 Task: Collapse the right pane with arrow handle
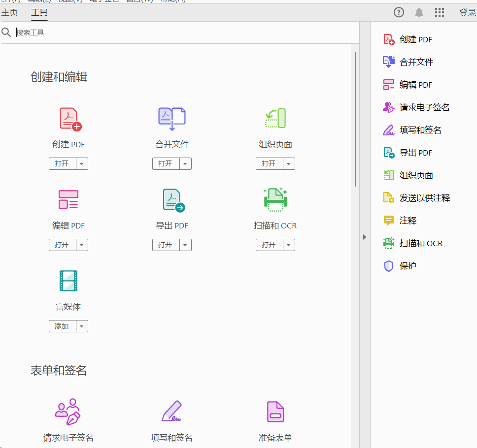[365, 237]
